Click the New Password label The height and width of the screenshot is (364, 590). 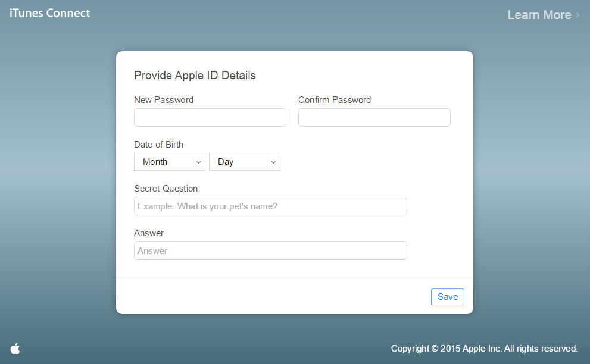tap(164, 100)
